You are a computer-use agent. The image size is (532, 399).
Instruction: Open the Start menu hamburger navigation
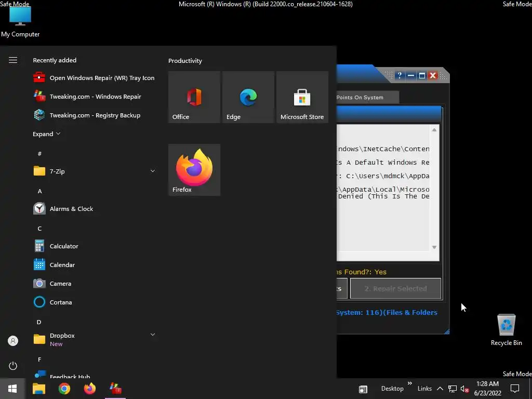[x=13, y=60]
